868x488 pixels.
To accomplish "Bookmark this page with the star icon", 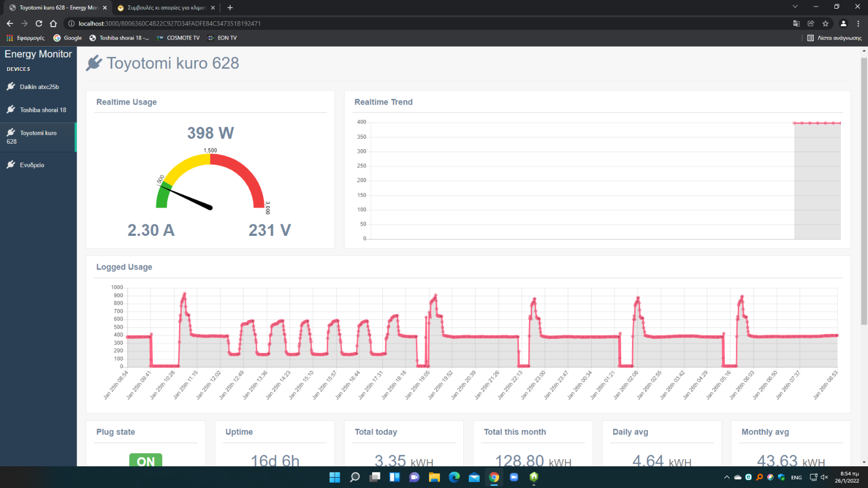I will [826, 23].
